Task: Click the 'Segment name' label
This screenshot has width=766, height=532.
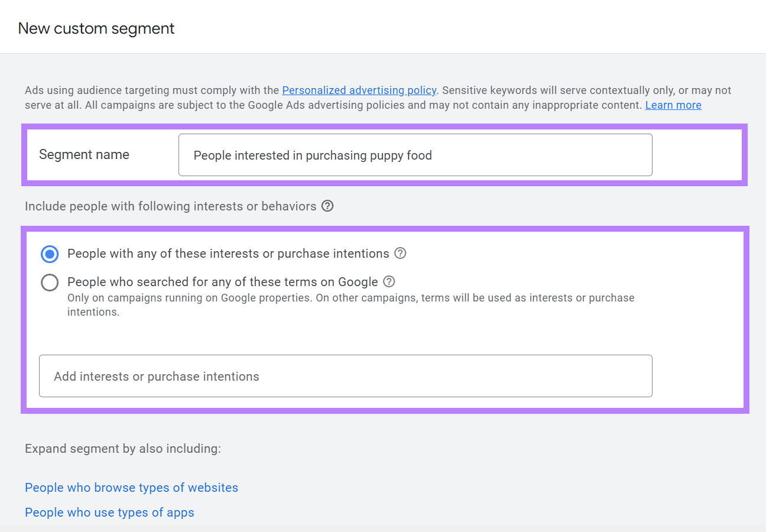Action: coord(84,155)
